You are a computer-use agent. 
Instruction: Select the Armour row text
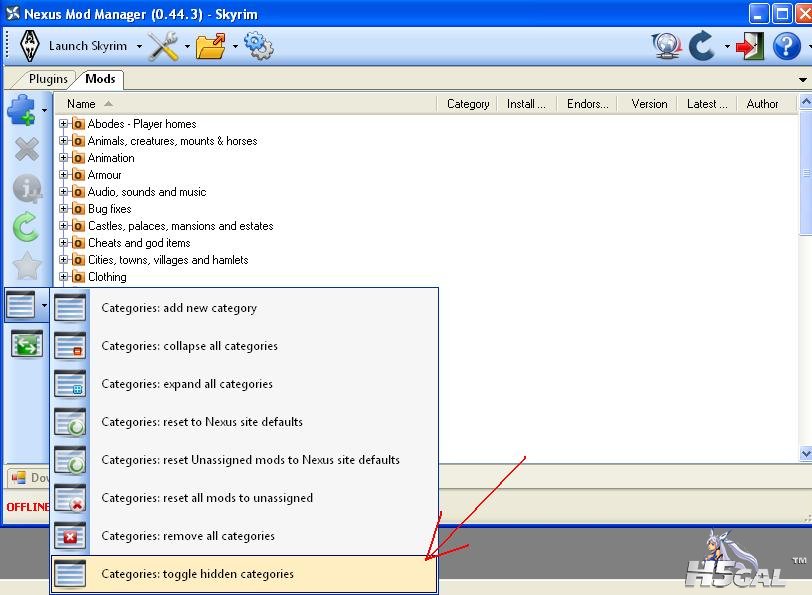[x=104, y=175]
